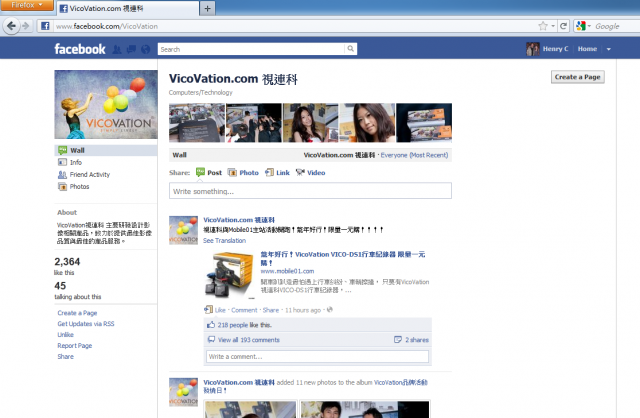The width and height of the screenshot is (640, 418).
Task: Select the Video share option
Action: click(x=311, y=172)
